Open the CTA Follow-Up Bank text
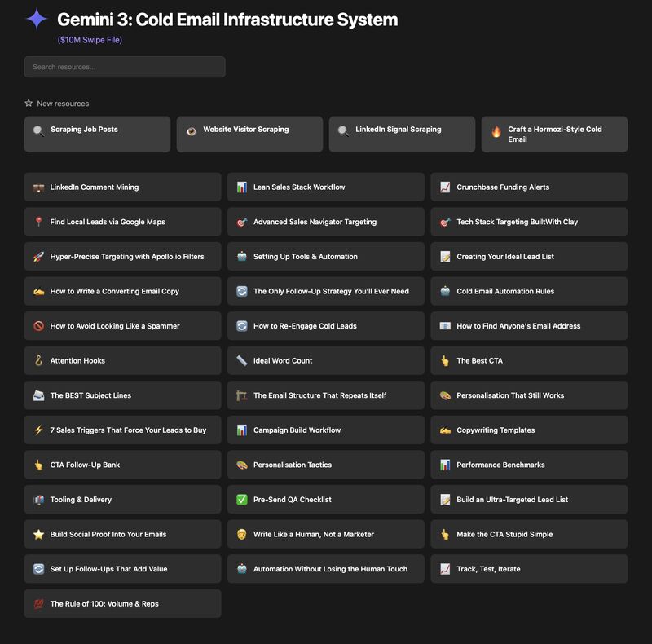The height and width of the screenshot is (644, 652). tap(85, 465)
